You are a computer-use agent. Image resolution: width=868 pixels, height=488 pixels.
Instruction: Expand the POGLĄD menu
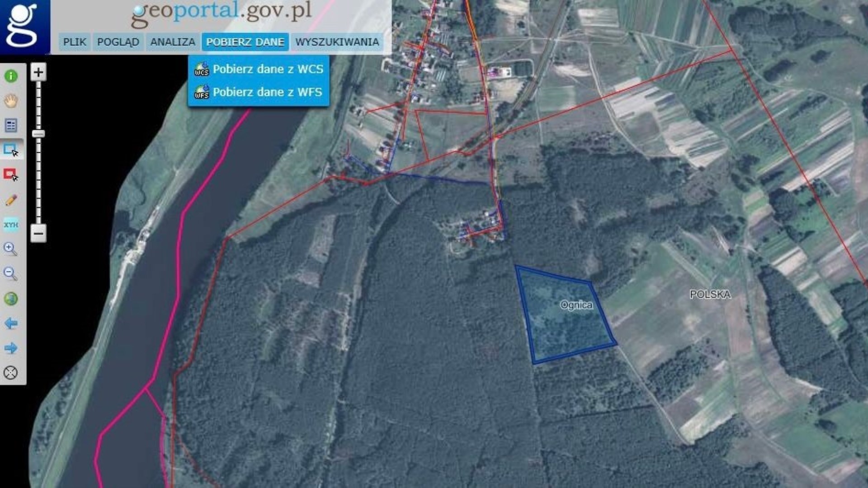(118, 42)
